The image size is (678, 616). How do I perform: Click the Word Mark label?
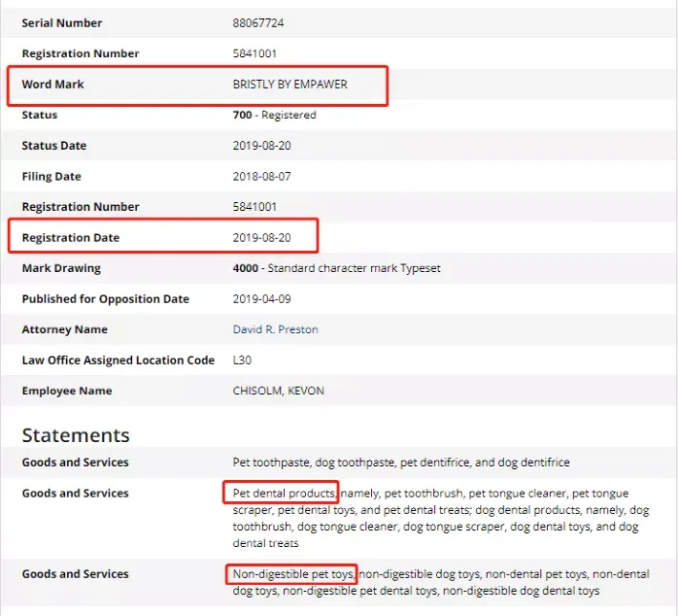[52, 85]
